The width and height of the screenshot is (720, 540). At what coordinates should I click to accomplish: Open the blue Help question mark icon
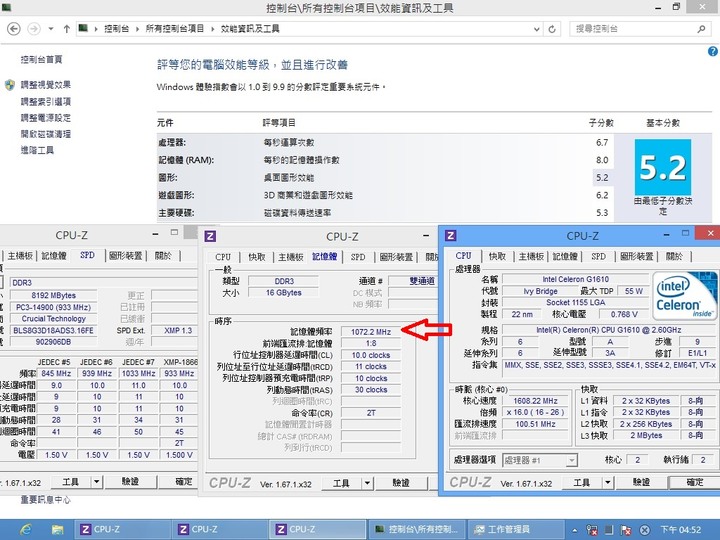click(x=713, y=51)
